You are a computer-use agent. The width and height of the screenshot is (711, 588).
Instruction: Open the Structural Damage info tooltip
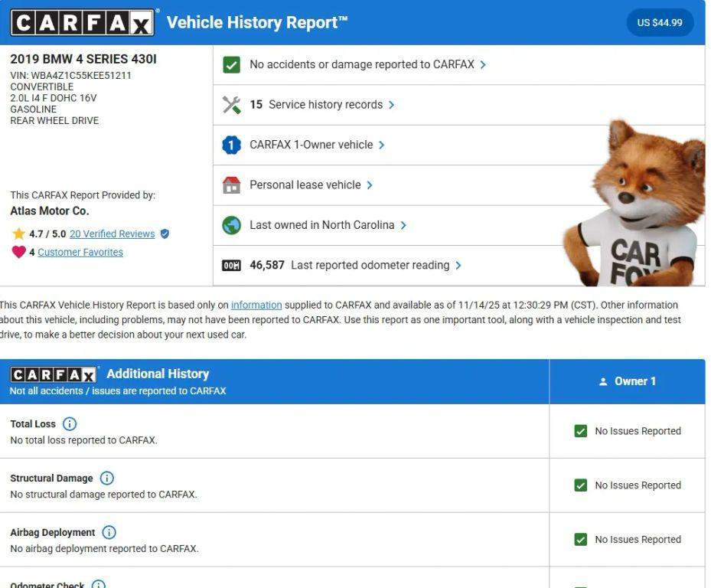click(x=107, y=478)
